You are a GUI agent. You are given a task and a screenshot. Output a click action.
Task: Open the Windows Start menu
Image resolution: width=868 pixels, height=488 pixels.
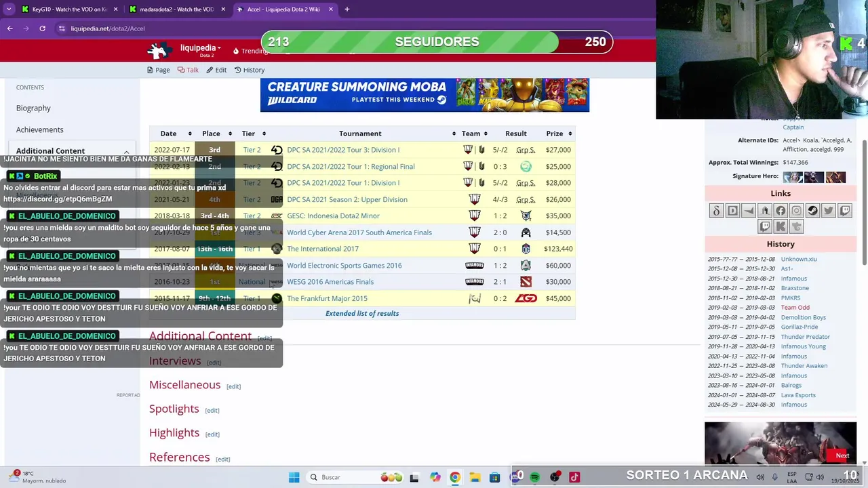pyautogui.click(x=294, y=477)
